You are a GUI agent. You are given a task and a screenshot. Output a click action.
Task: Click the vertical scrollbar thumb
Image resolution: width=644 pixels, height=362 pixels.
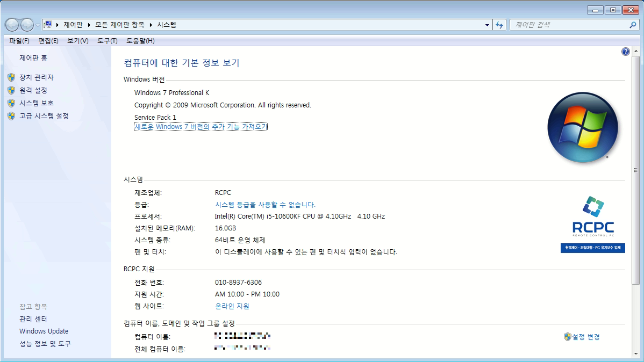tap(636, 170)
